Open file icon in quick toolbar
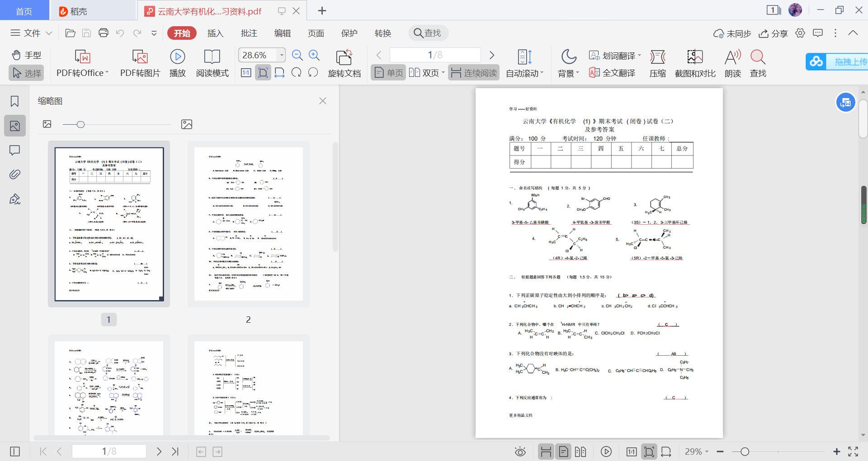Screen dimensions: 868x461 point(70,33)
